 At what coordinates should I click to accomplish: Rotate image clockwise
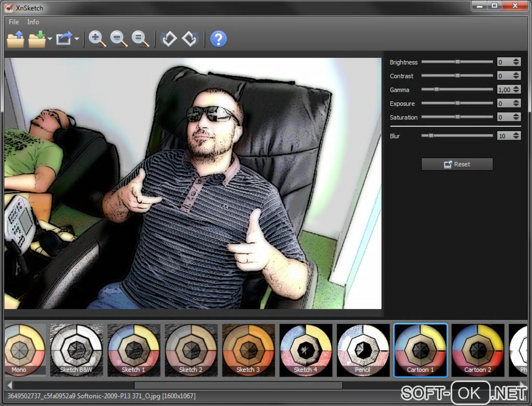click(x=190, y=39)
